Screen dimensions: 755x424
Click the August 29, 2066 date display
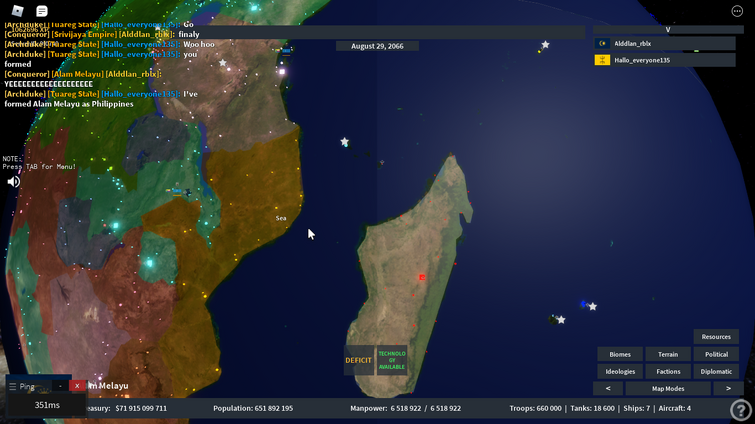pyautogui.click(x=377, y=46)
